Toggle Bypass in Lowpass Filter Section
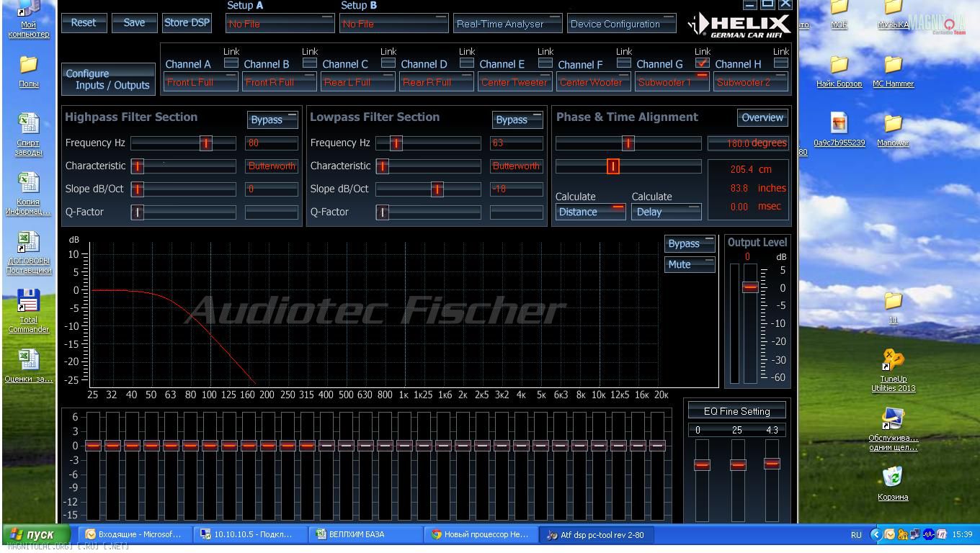Image resolution: width=980 pixels, height=553 pixels. 517,120
